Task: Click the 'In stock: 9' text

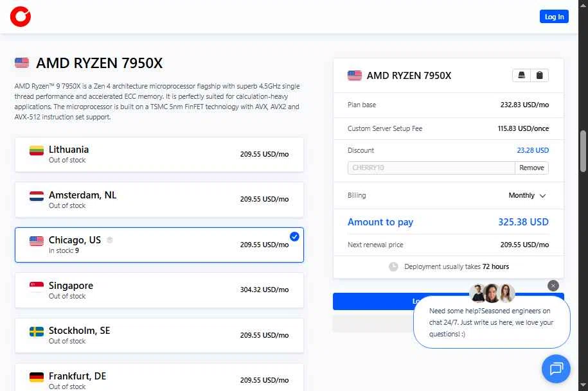Action: click(x=64, y=250)
